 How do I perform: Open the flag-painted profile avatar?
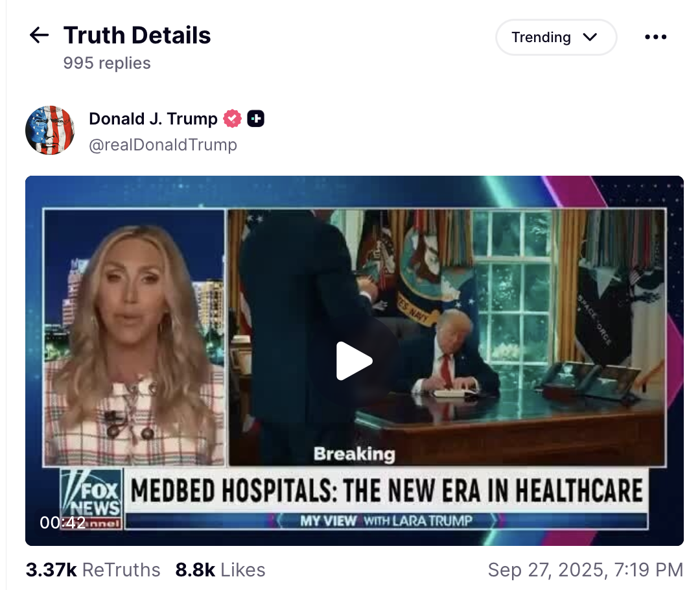50,130
